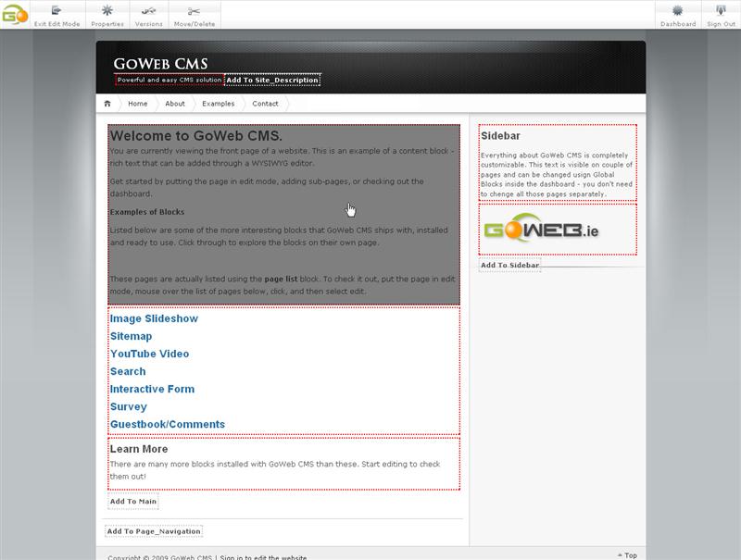This screenshot has width=741, height=560.
Task: Click the Add To Main button
Action: 132,502
